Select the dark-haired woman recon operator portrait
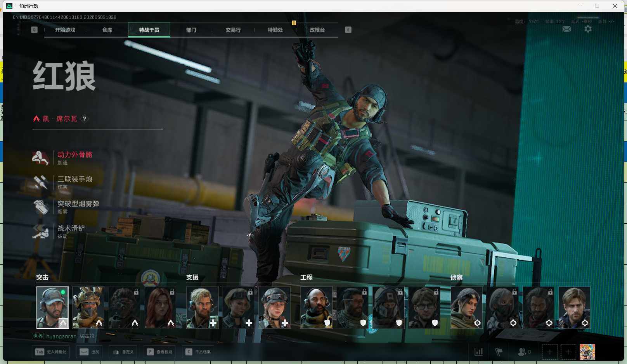The width and height of the screenshot is (627, 364). [467, 307]
